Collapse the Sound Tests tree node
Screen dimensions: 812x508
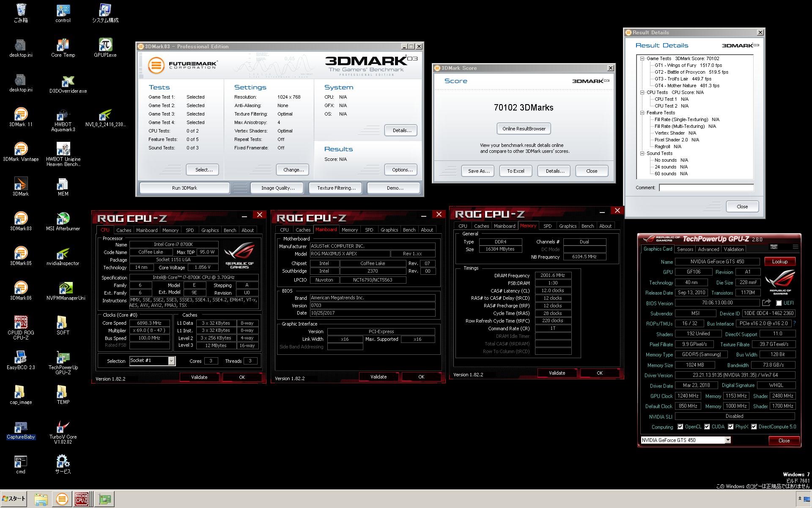tap(642, 153)
